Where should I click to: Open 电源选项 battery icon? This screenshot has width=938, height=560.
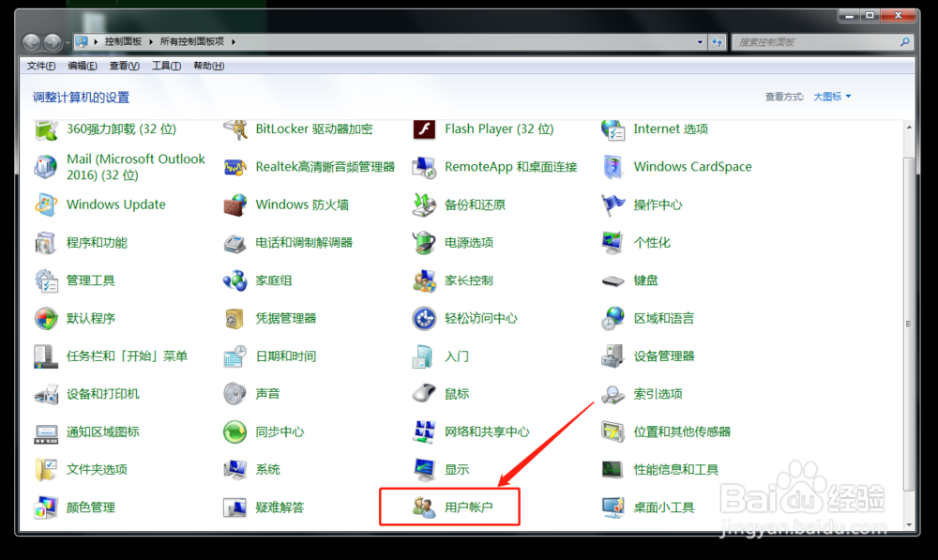tap(424, 243)
